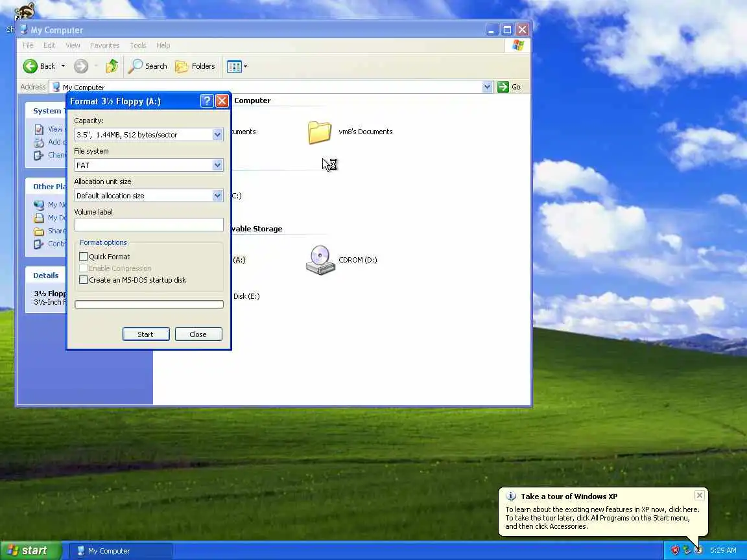Open the Tools menu
The image size is (747, 560).
click(x=138, y=45)
